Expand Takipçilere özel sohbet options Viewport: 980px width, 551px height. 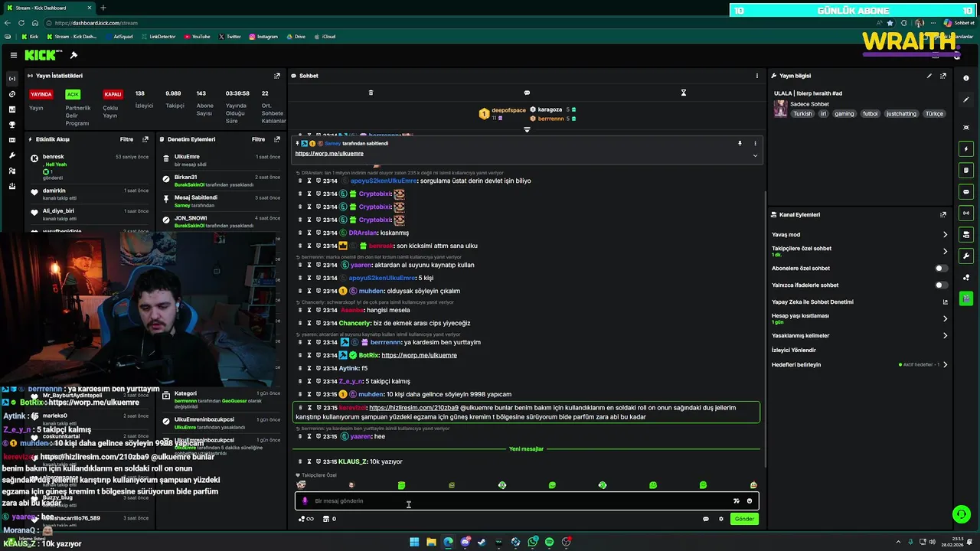945,251
